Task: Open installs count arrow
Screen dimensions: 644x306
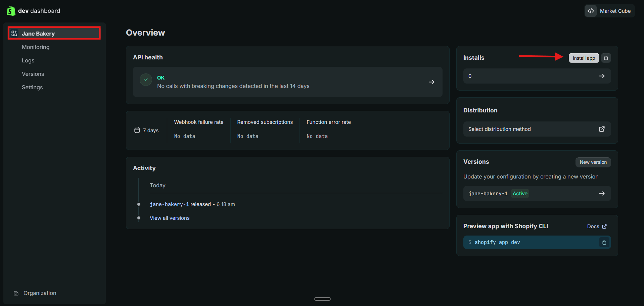Action: [602, 76]
